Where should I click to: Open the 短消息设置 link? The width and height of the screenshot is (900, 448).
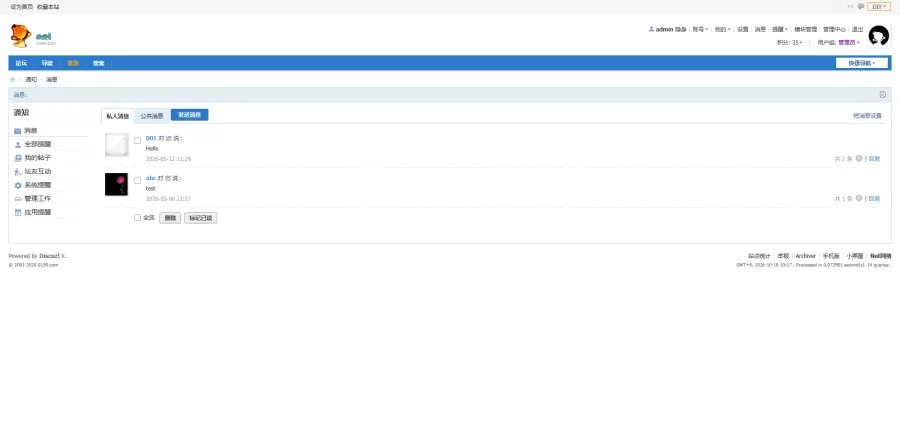click(x=867, y=115)
